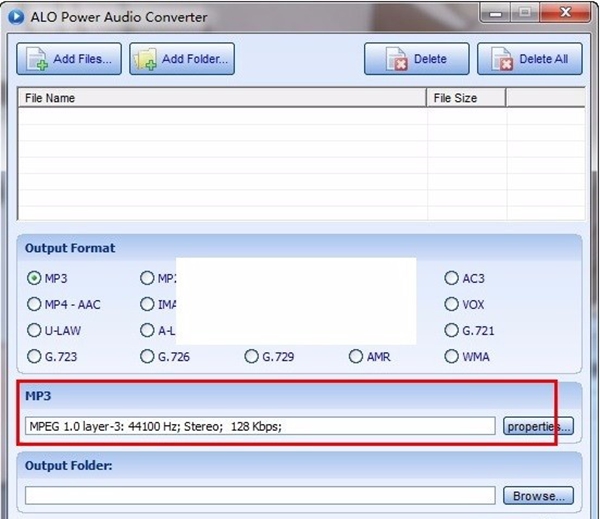This screenshot has height=519, width=600.
Task: Click the MPEG layer-3 settings field
Action: pyautogui.click(x=260, y=426)
